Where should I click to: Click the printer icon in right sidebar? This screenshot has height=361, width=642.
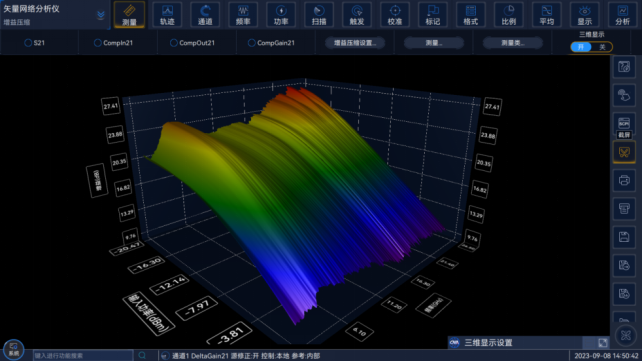click(x=624, y=180)
